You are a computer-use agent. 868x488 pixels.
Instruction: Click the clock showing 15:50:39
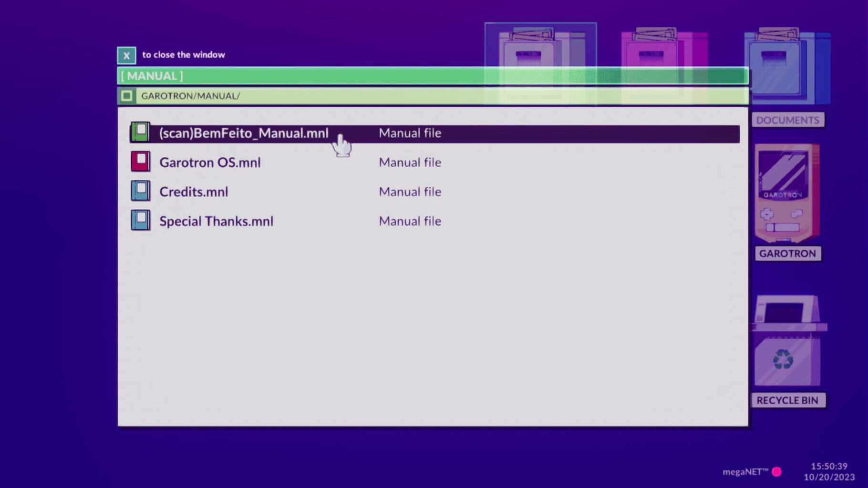[x=828, y=467]
